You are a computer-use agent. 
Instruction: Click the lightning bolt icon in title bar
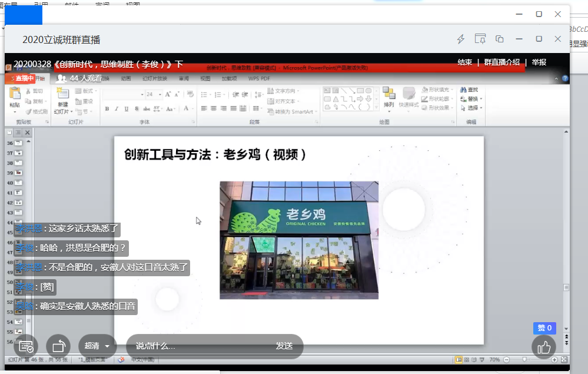tap(461, 39)
